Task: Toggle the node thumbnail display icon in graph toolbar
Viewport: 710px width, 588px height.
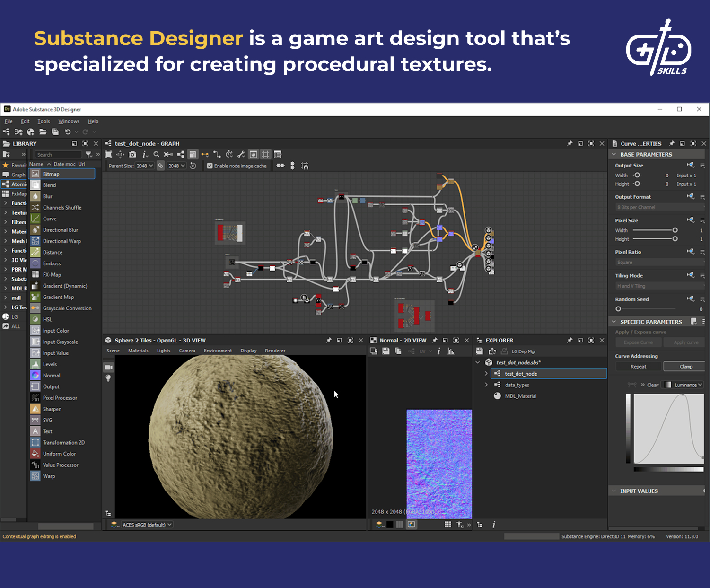Action: tap(254, 154)
